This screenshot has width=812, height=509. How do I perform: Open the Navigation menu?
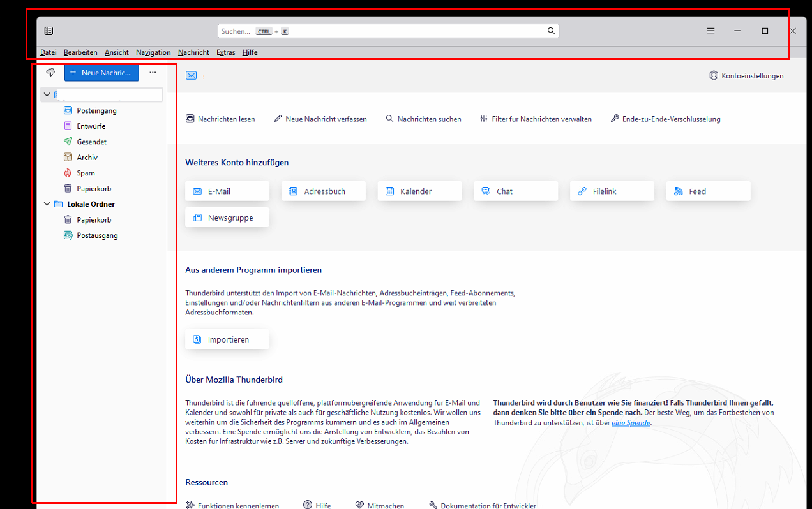click(x=153, y=52)
